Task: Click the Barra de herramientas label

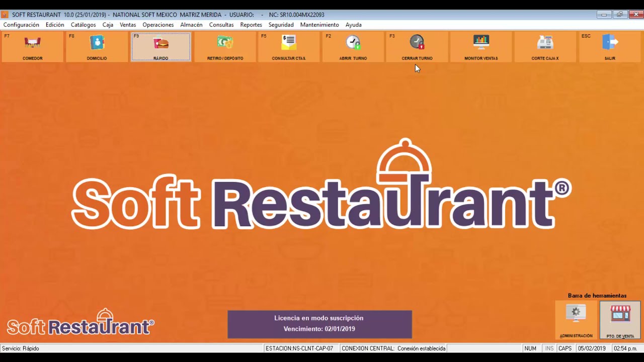Action: 597,296
